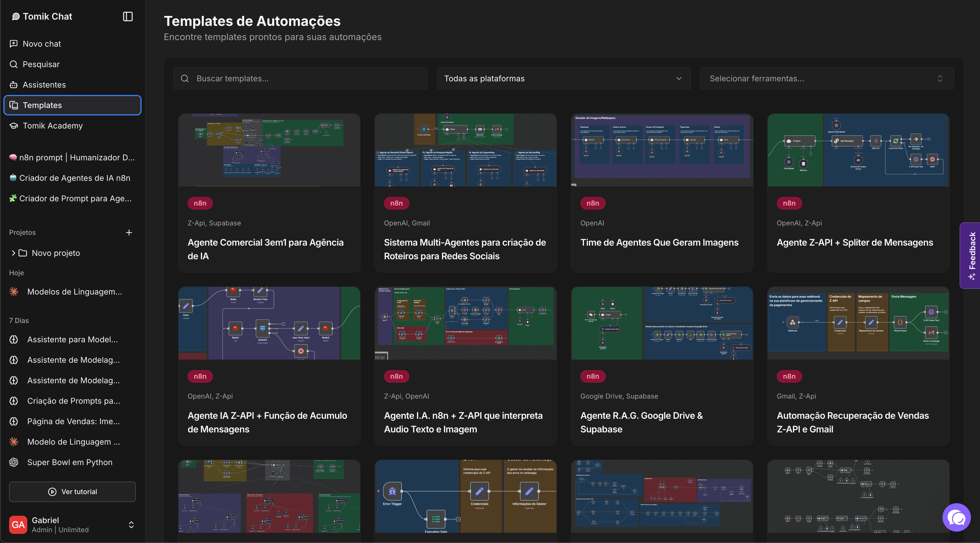980x543 pixels.
Task: Click the icon beside Modelos de Linguagem chat
Action: (14, 292)
